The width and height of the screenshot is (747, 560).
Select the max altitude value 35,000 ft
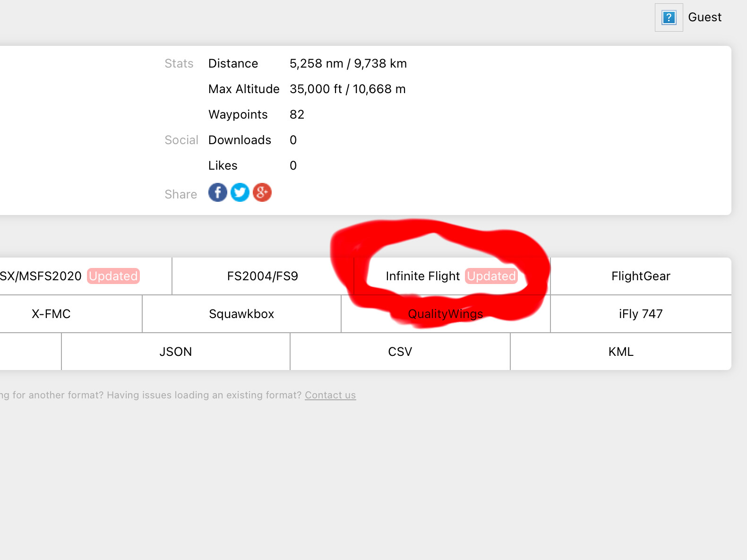tap(348, 89)
